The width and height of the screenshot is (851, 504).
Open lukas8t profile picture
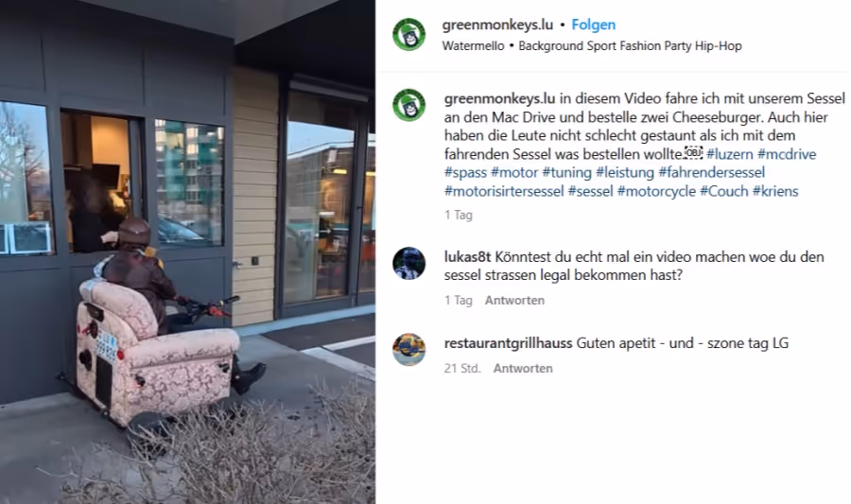point(408,263)
